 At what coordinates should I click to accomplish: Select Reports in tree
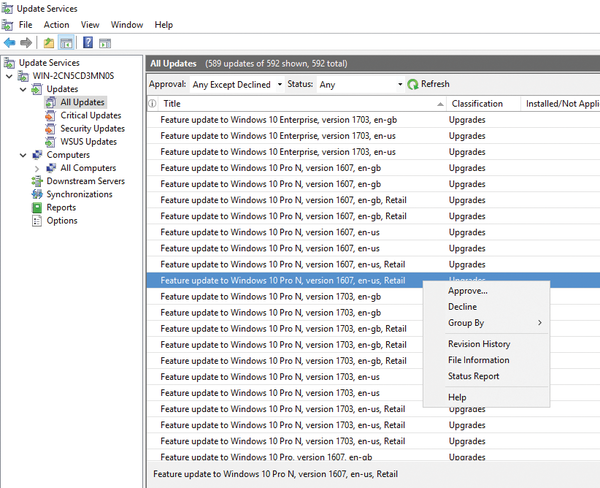point(61,207)
